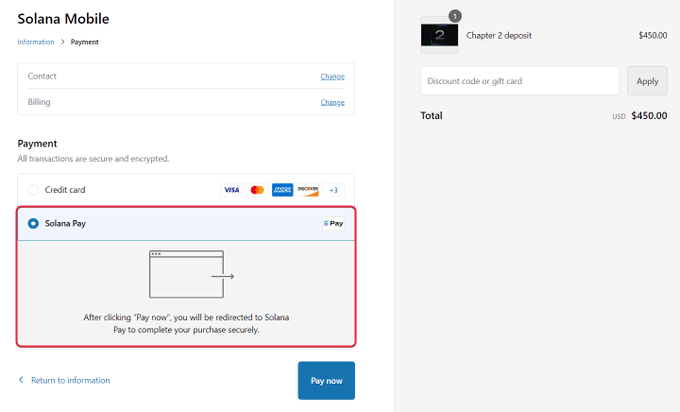The image size is (680, 412).
Task: Select the Solana Pay radio button
Action: click(33, 223)
